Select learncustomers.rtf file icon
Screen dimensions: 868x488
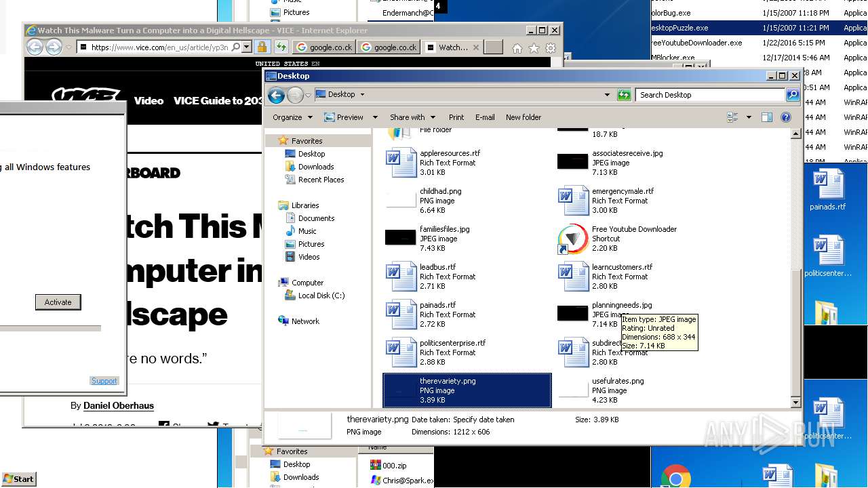pos(574,277)
